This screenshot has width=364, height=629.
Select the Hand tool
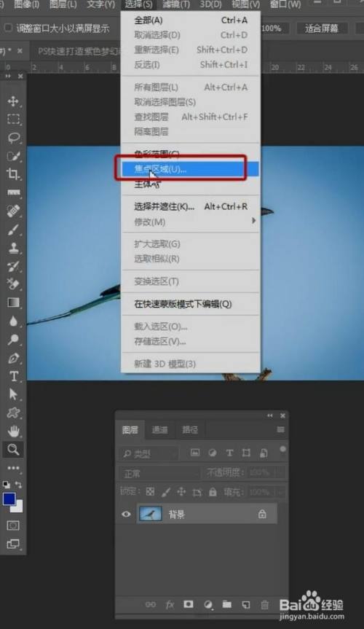[13, 431]
